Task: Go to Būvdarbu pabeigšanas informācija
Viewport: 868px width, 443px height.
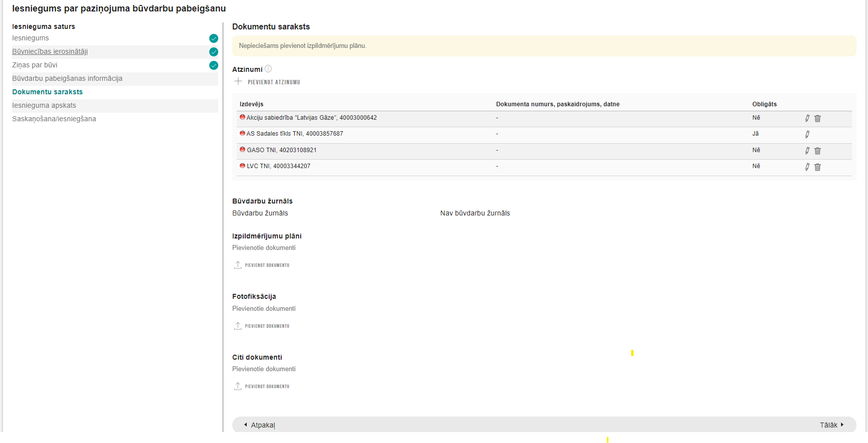Action: coord(67,78)
